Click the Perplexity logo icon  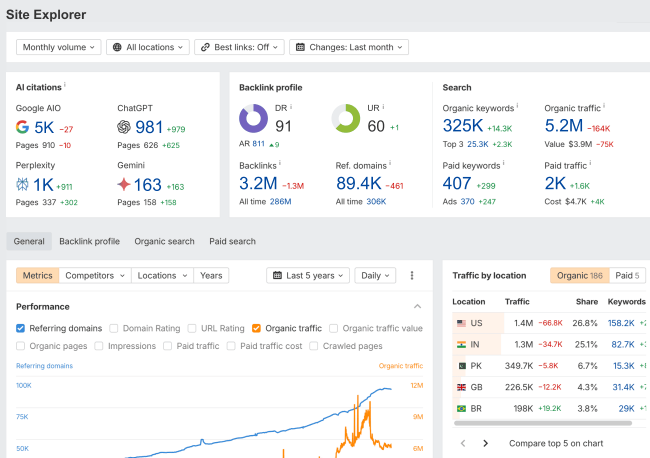click(x=22, y=184)
